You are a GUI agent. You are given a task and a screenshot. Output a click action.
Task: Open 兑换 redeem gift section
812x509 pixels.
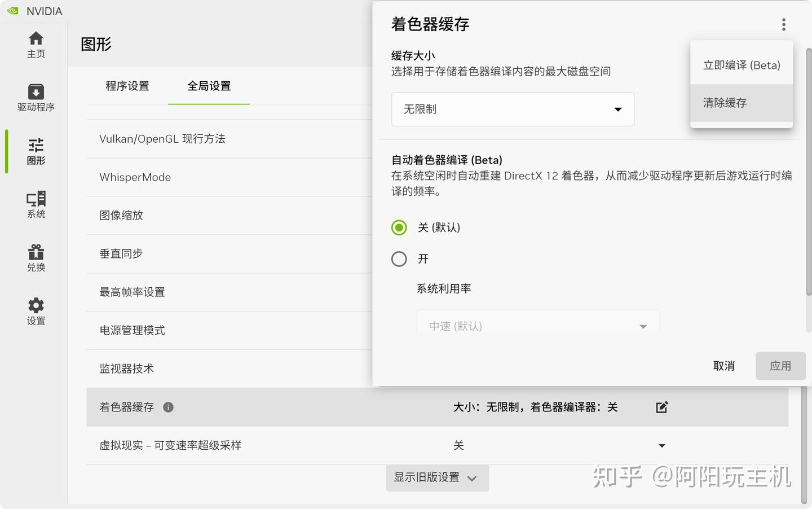pyautogui.click(x=36, y=258)
